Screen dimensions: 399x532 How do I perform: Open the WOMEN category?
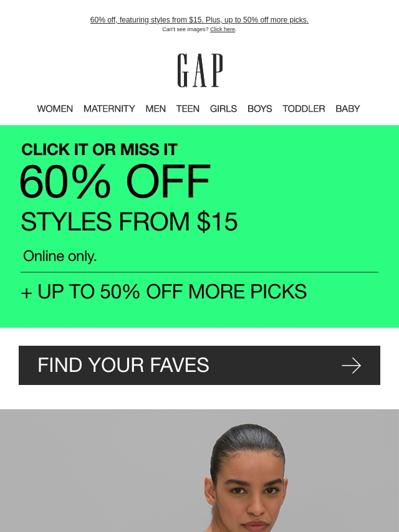[x=55, y=108]
